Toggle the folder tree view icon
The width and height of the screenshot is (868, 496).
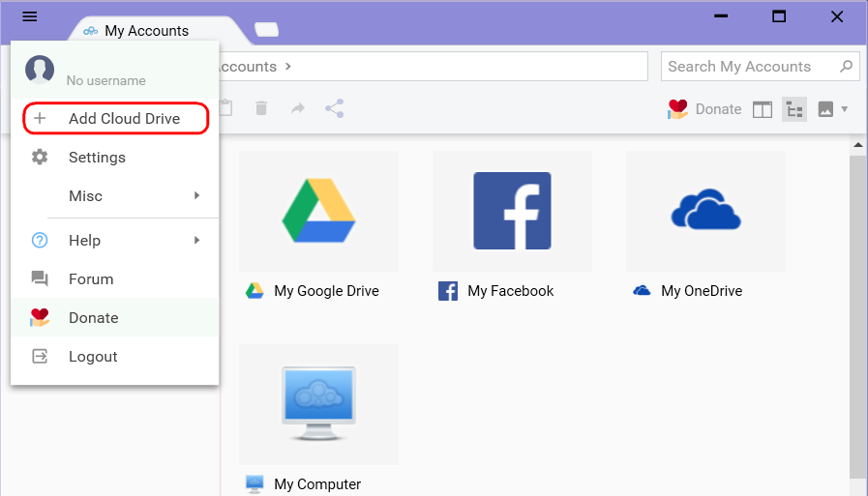click(794, 109)
